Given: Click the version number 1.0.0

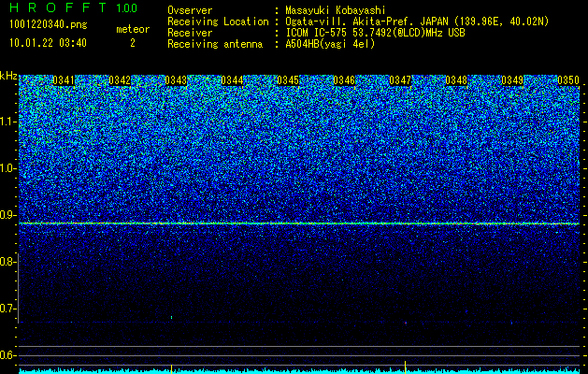Looking at the screenshot, I should 127,8.
